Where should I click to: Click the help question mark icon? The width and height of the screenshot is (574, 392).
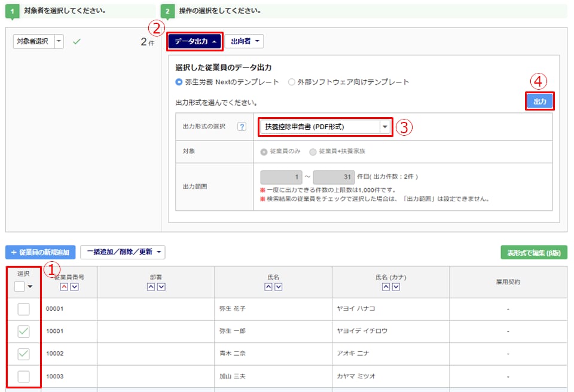click(242, 127)
